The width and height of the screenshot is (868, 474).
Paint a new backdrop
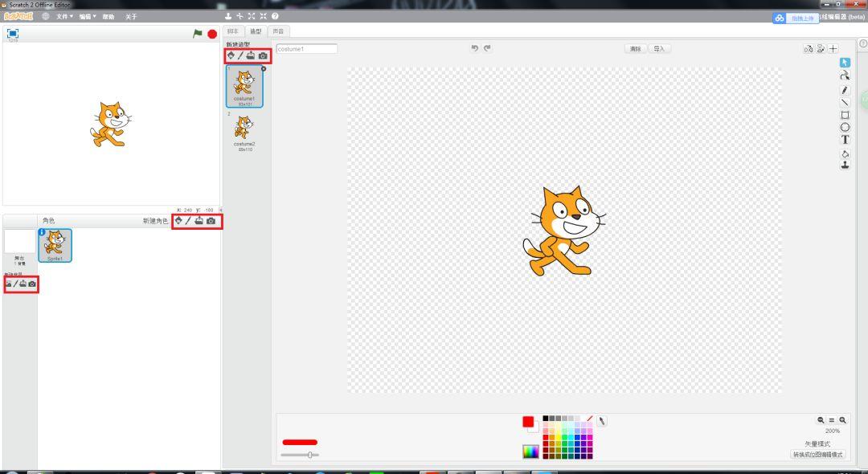[15, 284]
